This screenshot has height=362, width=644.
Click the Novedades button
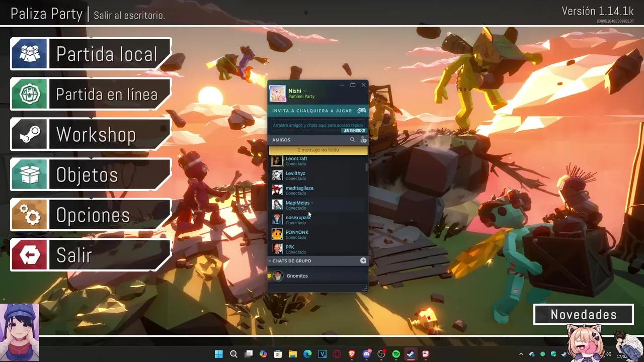click(584, 315)
